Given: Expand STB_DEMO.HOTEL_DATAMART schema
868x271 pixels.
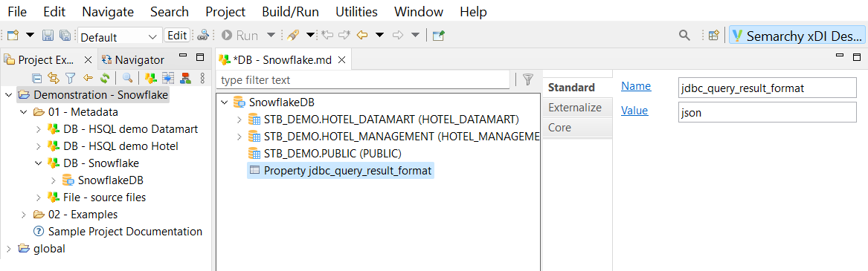Looking at the screenshot, I should pyautogui.click(x=239, y=120).
